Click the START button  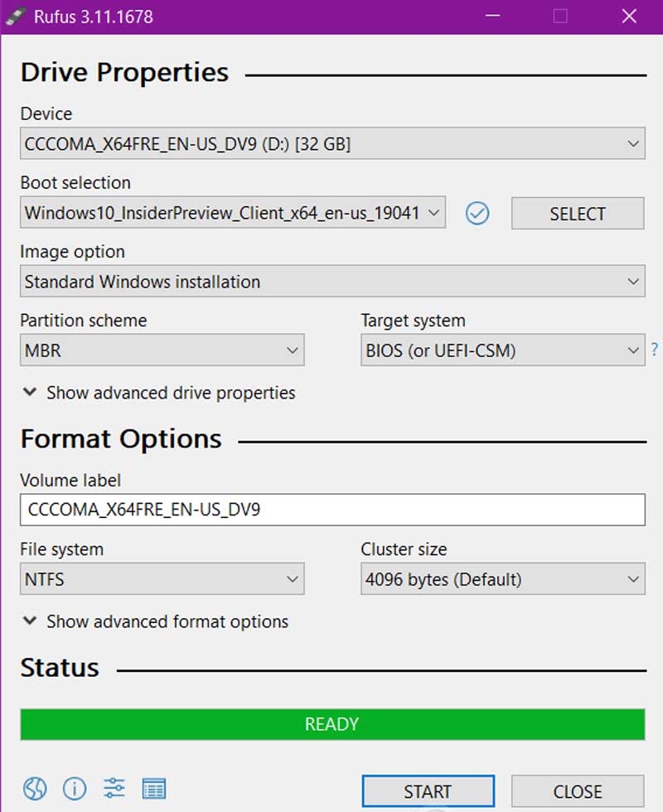click(428, 791)
